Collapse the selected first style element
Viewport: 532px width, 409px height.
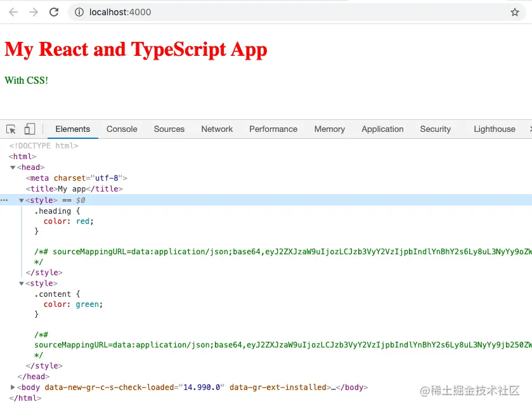click(22, 200)
